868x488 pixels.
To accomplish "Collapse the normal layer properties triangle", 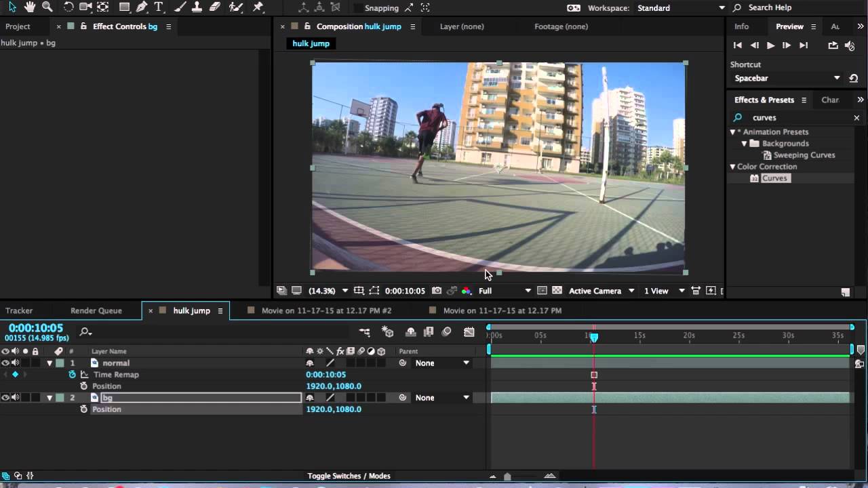I will 50,363.
